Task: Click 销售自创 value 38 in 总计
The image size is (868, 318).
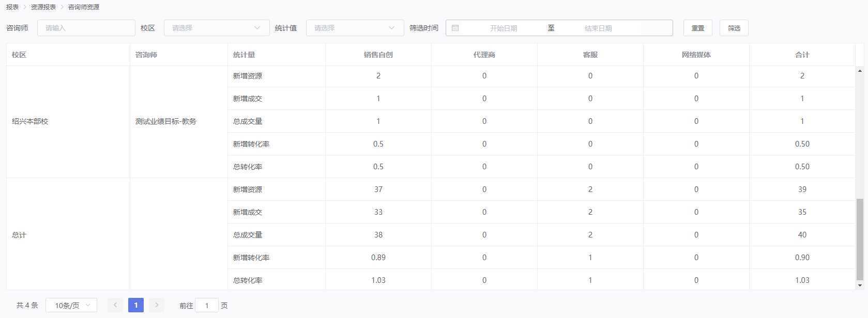Action: point(378,235)
